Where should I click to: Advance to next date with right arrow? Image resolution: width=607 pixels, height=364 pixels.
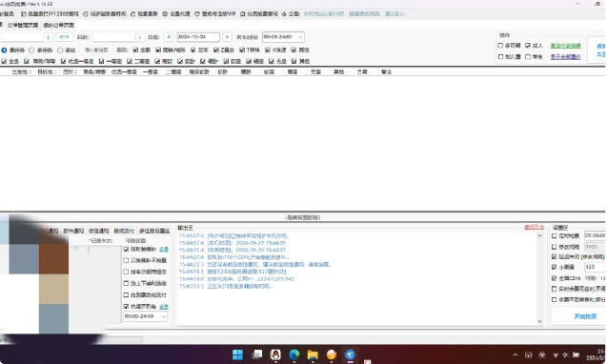tap(227, 37)
